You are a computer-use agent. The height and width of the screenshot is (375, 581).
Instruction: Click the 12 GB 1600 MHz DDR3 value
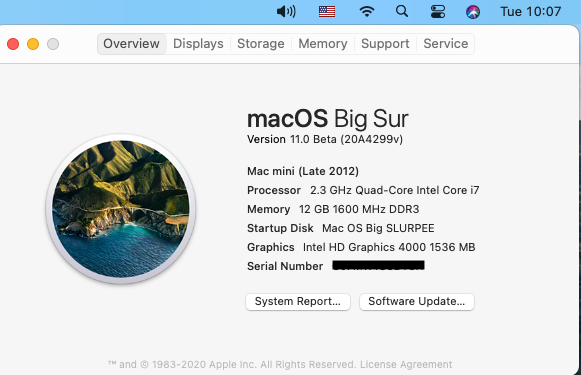(359, 209)
